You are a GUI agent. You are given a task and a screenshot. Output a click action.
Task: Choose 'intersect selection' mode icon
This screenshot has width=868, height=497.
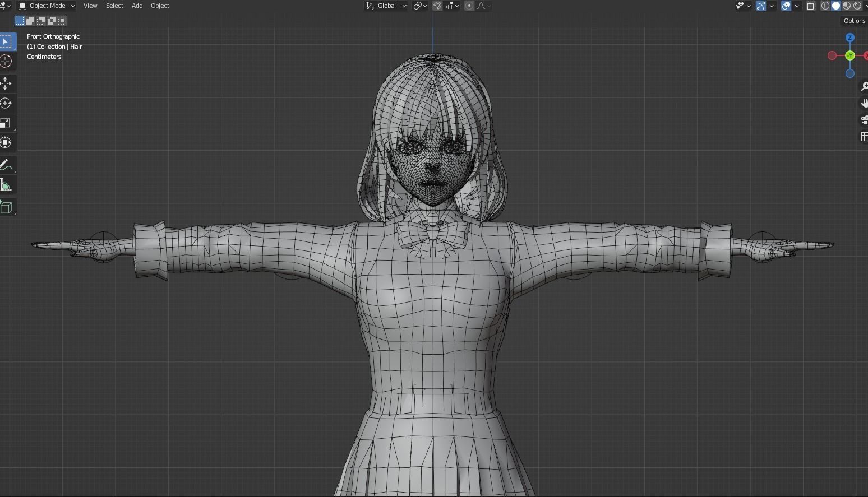(62, 21)
